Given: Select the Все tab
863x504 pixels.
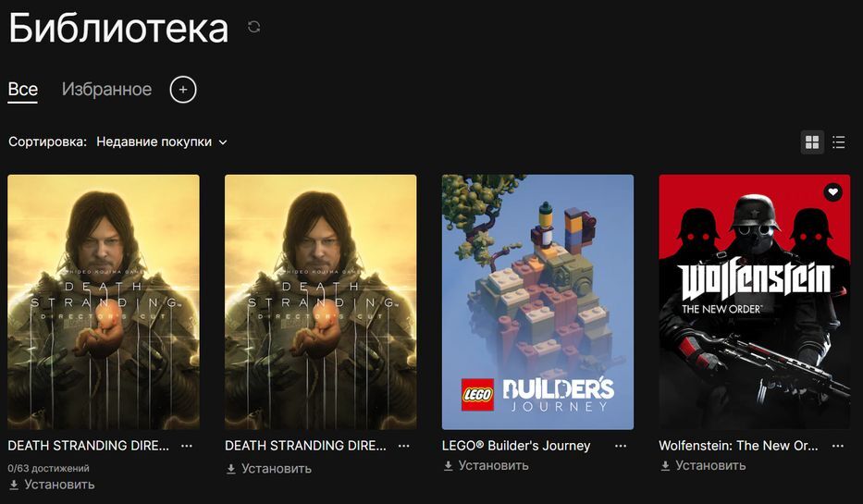Looking at the screenshot, I should click(x=22, y=89).
